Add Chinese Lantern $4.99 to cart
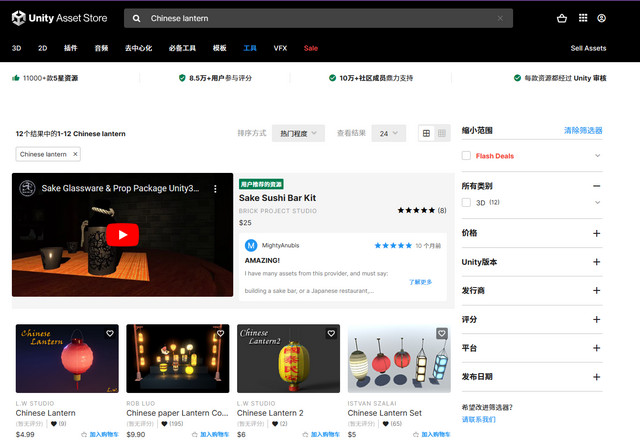Viewport: 640px width, 444px height. tap(100, 434)
